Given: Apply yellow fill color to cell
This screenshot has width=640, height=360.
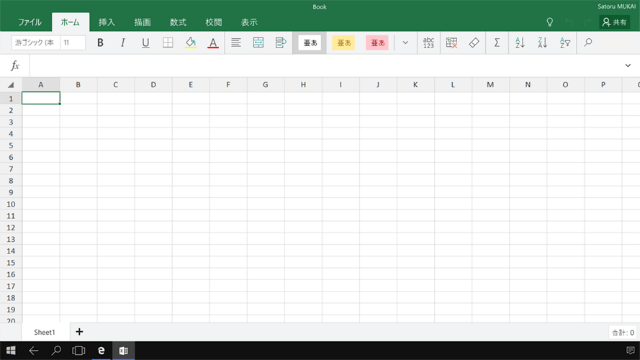Looking at the screenshot, I should click(190, 42).
